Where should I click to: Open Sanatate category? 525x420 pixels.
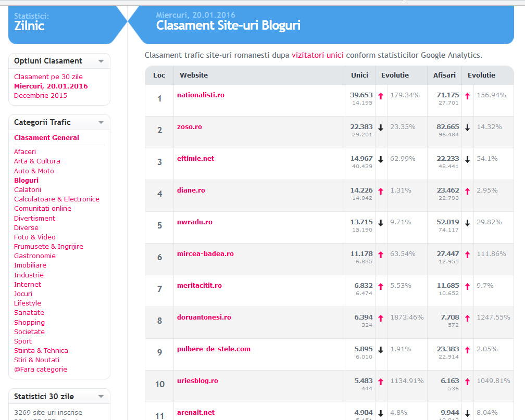coord(29,313)
